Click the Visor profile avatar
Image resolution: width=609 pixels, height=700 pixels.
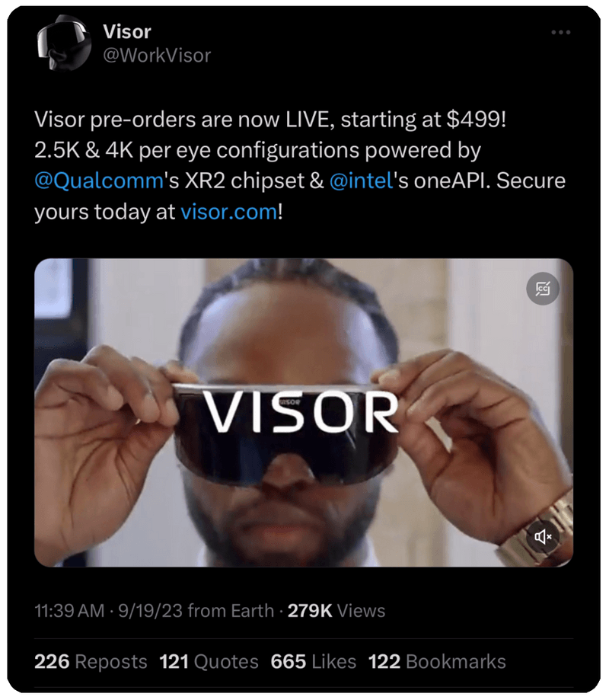click(63, 43)
